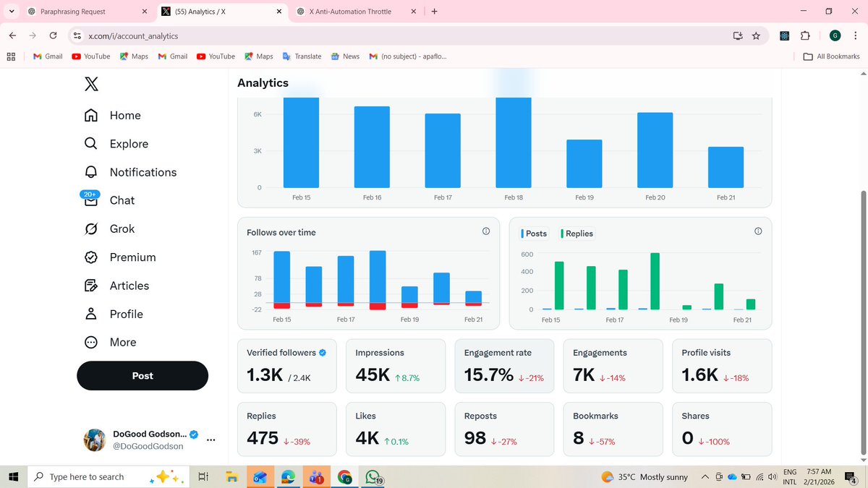Toggle the Posts series in the chart legend
This screenshot has width=868, height=488.
pos(533,233)
